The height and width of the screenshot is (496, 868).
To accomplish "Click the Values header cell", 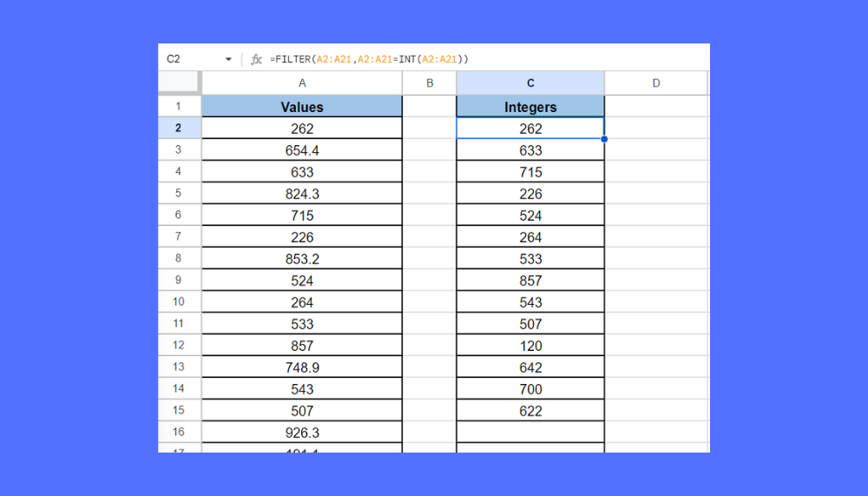I will (x=302, y=107).
